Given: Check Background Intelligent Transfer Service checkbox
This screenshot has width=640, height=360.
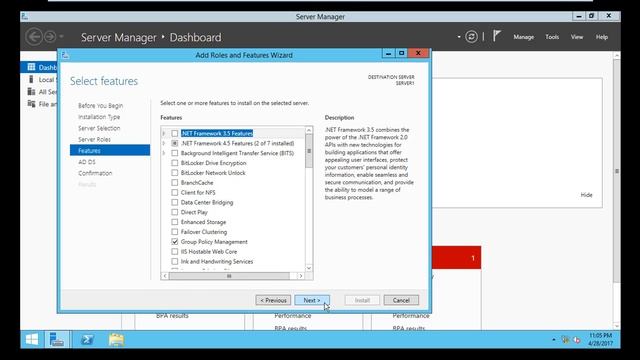Looking at the screenshot, I should tap(175, 153).
